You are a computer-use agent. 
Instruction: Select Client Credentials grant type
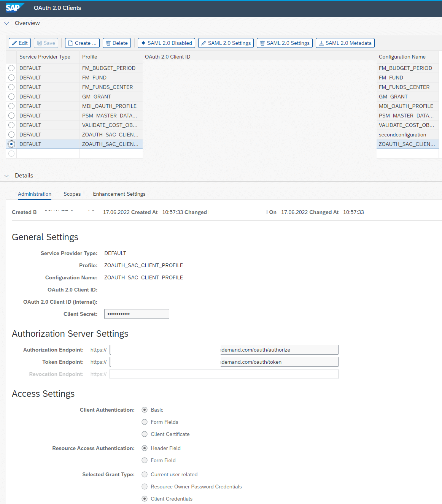(x=145, y=499)
